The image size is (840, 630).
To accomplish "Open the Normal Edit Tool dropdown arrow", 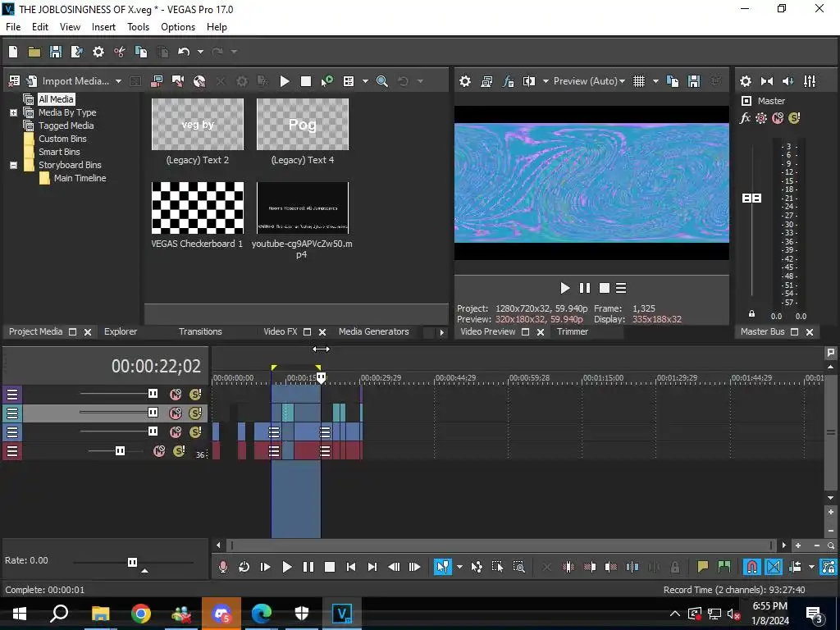I will 459,567.
